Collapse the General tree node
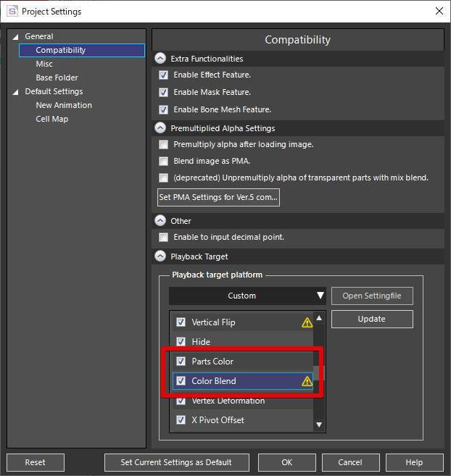The height and width of the screenshot is (476, 451). (x=15, y=37)
